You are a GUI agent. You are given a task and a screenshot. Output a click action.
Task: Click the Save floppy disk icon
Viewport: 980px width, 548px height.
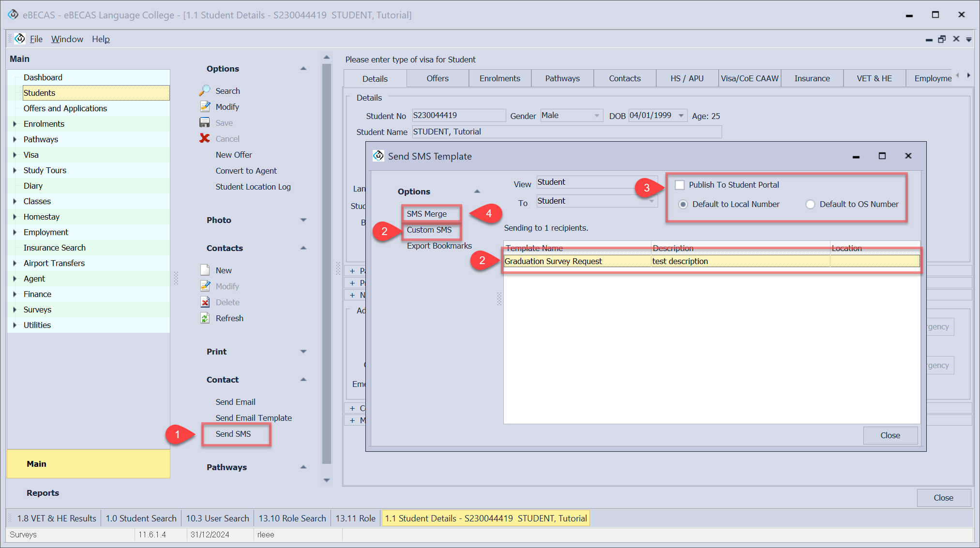[205, 122]
